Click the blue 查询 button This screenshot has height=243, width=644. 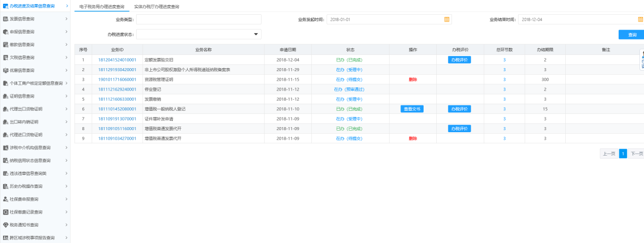(631, 35)
